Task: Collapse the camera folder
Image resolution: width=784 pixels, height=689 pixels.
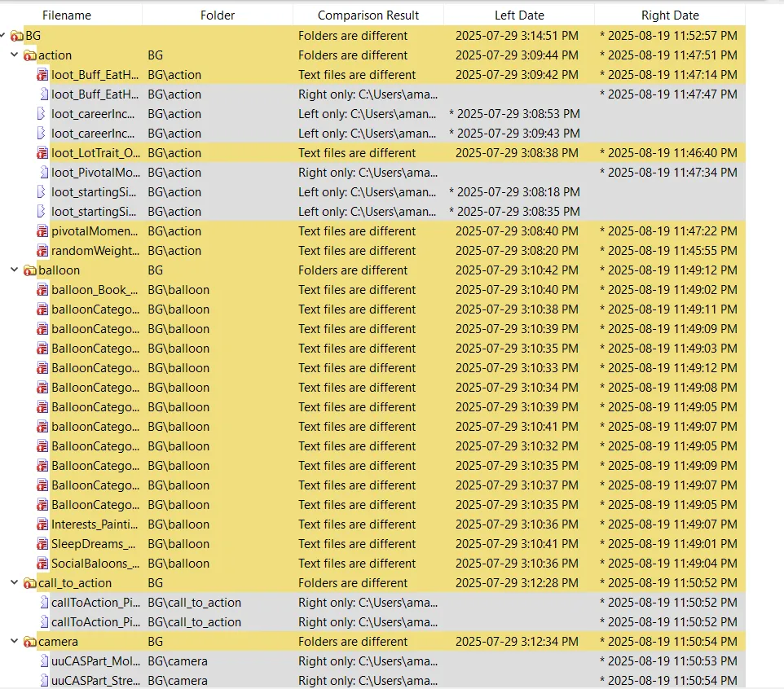Action: [14, 641]
